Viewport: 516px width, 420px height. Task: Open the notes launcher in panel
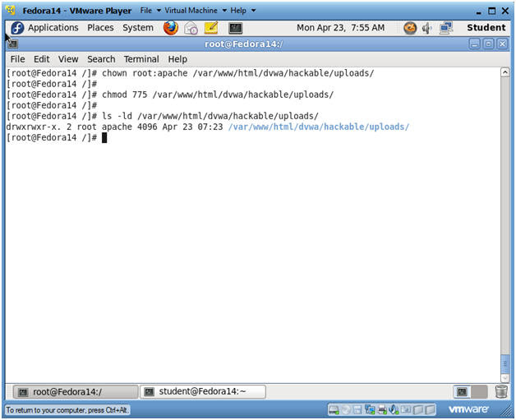(211, 28)
